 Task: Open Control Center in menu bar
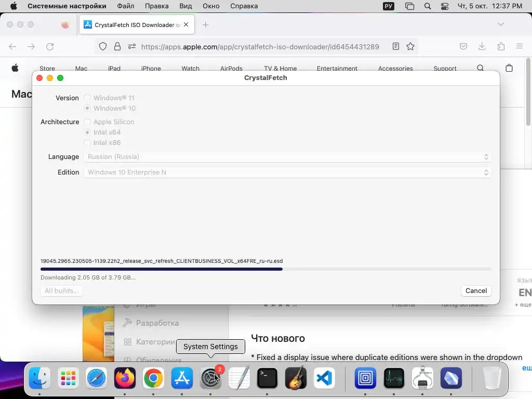tap(445, 6)
